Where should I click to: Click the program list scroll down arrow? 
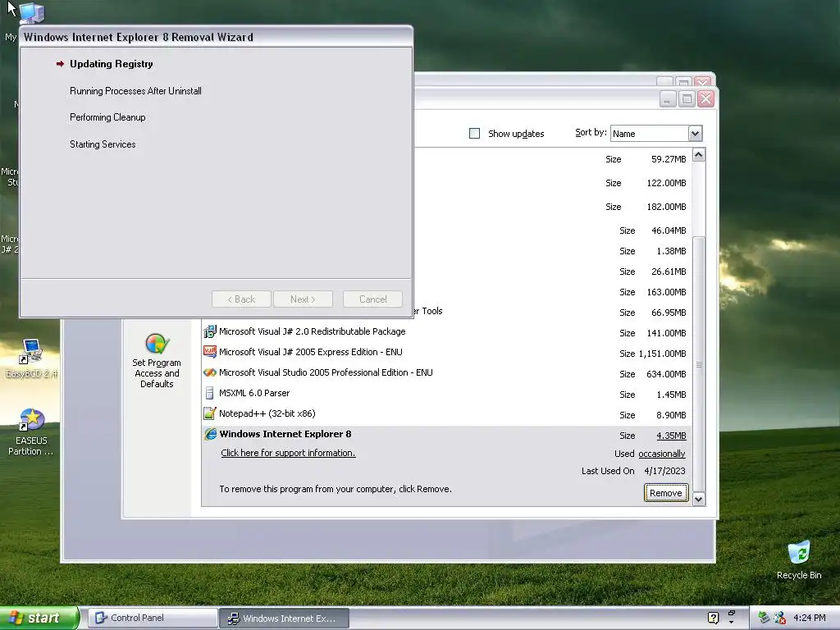pyautogui.click(x=698, y=500)
